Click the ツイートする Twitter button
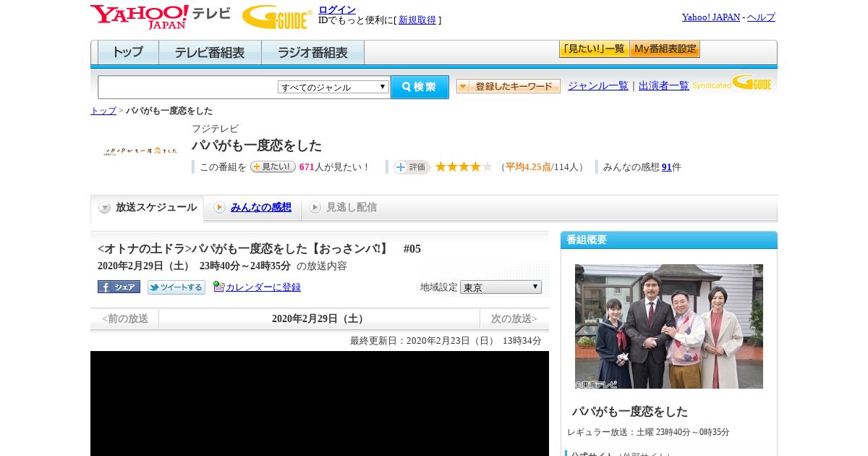868x456 pixels. pyautogui.click(x=176, y=287)
